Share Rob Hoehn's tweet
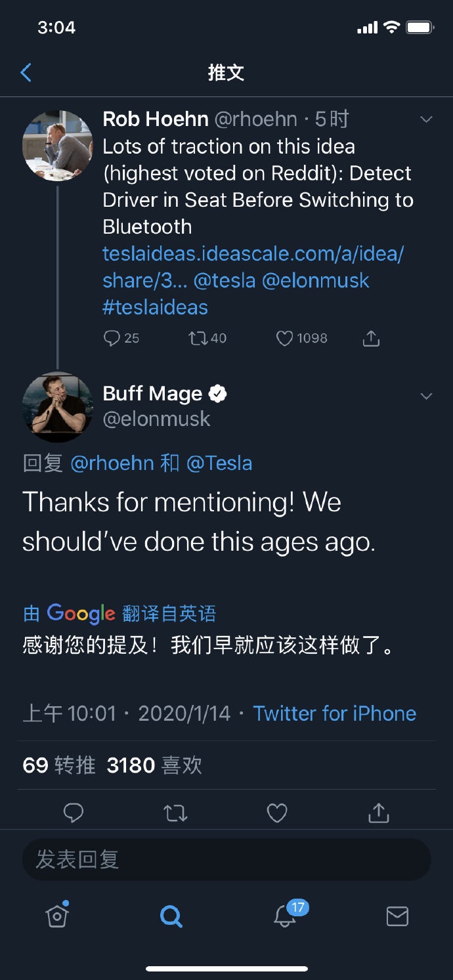 tap(371, 338)
